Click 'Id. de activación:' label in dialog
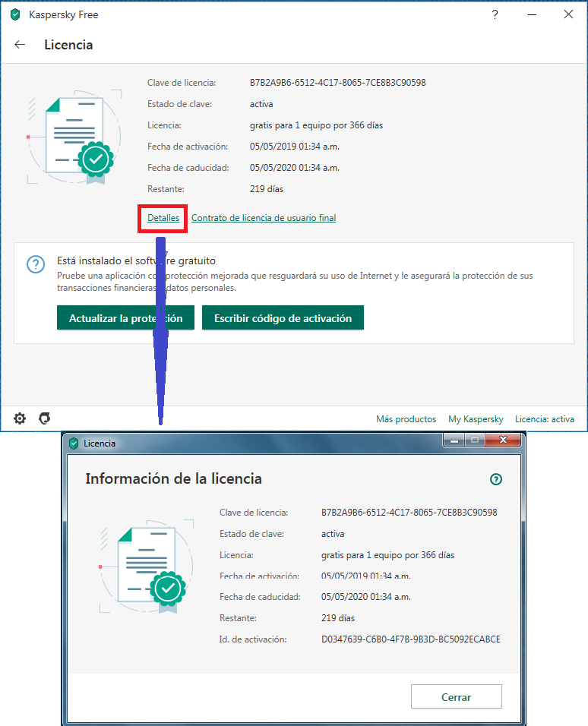 tap(253, 639)
